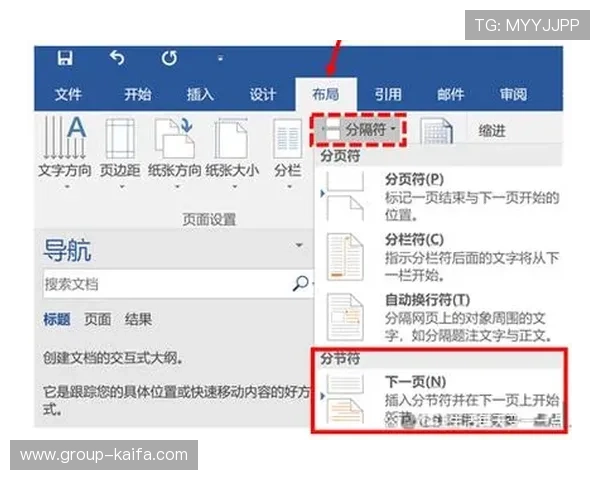Expand the arrow under 页边距
The height and width of the screenshot is (480, 600).
click(122, 187)
